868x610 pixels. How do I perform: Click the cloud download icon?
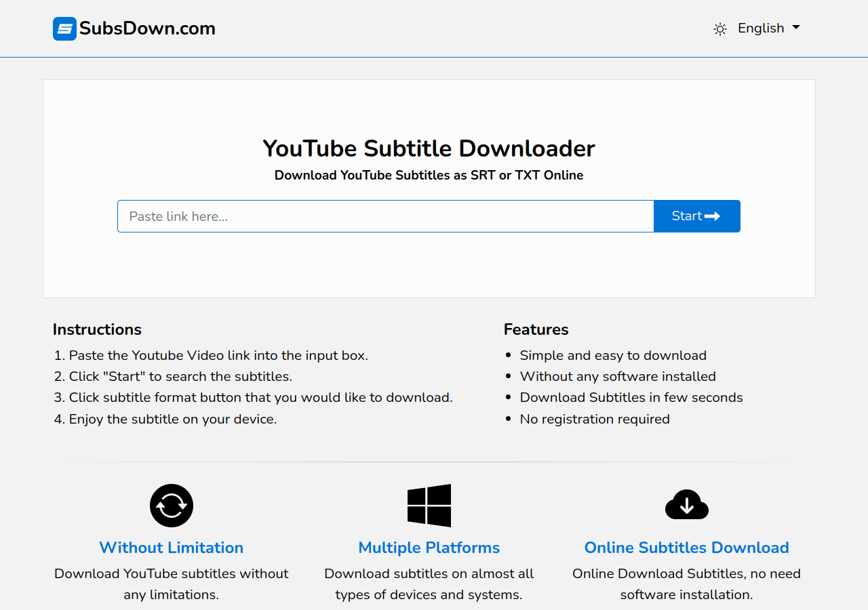(x=687, y=505)
